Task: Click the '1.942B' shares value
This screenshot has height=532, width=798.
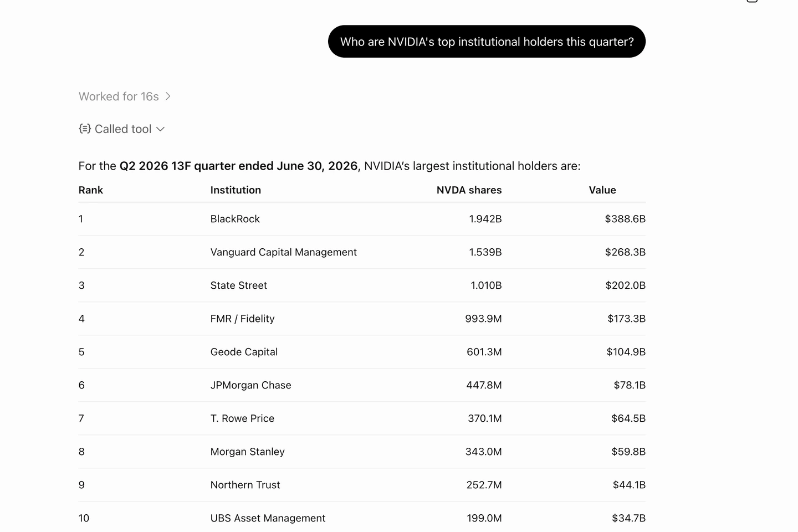Action: coord(485,219)
